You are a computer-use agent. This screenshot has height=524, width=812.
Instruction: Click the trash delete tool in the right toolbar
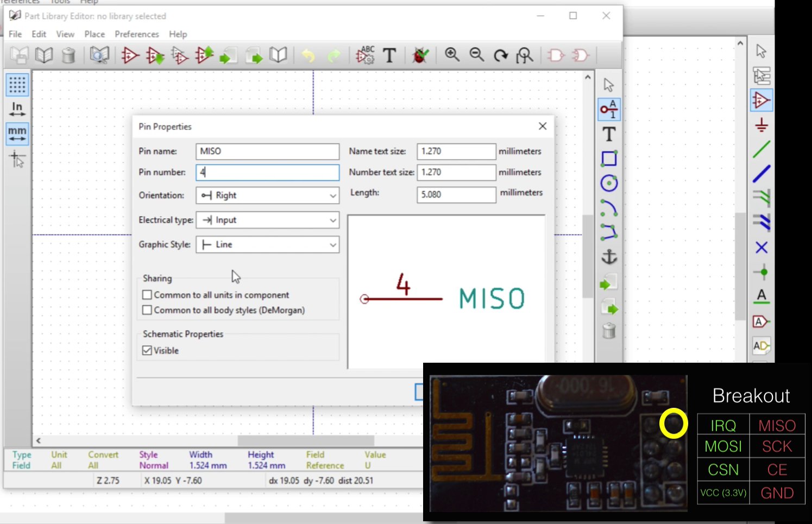[609, 330]
